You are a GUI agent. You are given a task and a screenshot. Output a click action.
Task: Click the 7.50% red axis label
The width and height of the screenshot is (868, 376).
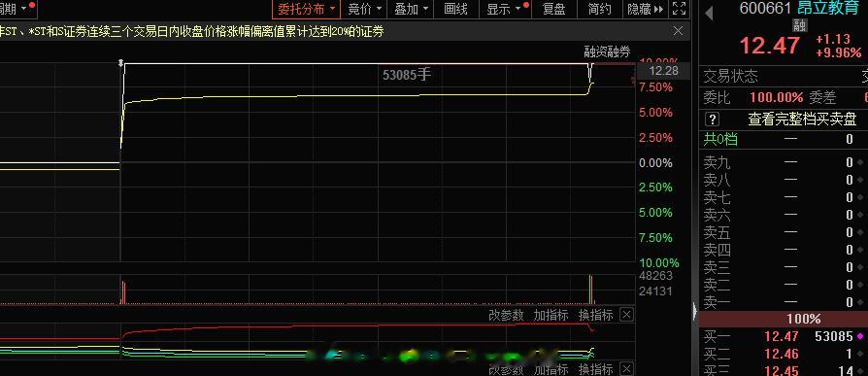pyautogui.click(x=656, y=86)
